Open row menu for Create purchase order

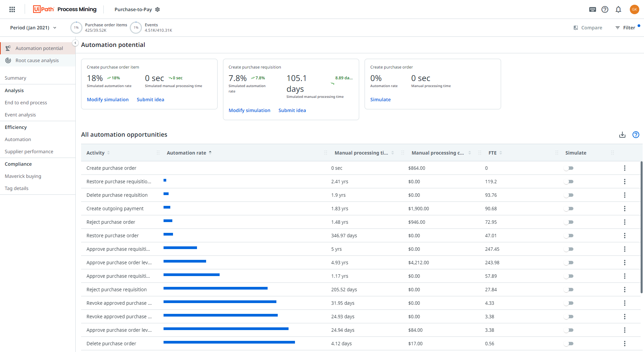pos(625,168)
